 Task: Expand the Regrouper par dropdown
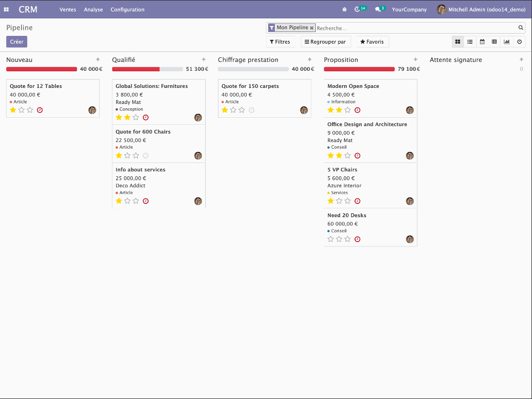pos(325,42)
